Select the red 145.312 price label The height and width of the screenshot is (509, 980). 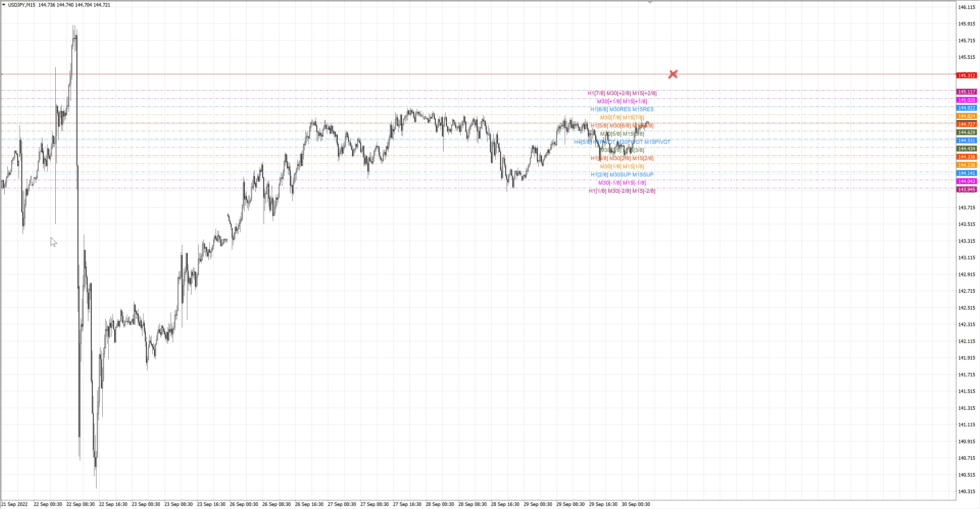coord(966,75)
